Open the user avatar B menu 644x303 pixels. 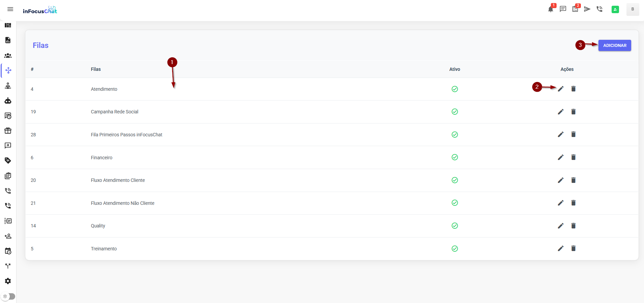click(633, 9)
